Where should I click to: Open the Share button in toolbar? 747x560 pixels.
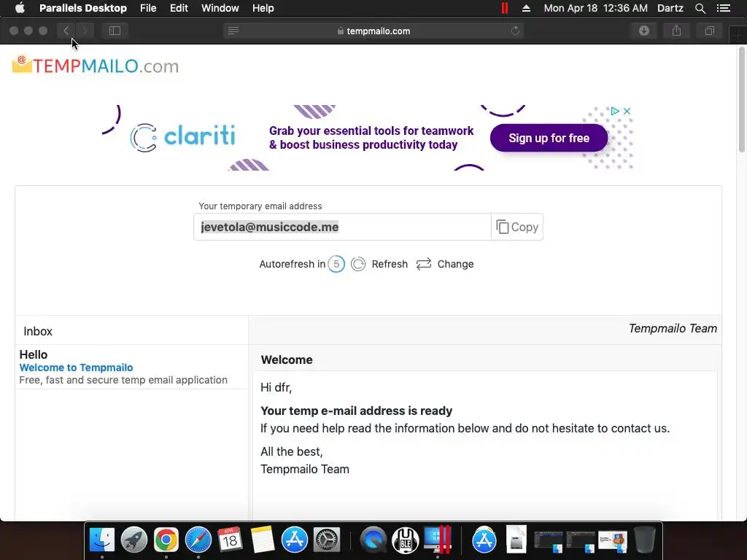click(x=676, y=31)
